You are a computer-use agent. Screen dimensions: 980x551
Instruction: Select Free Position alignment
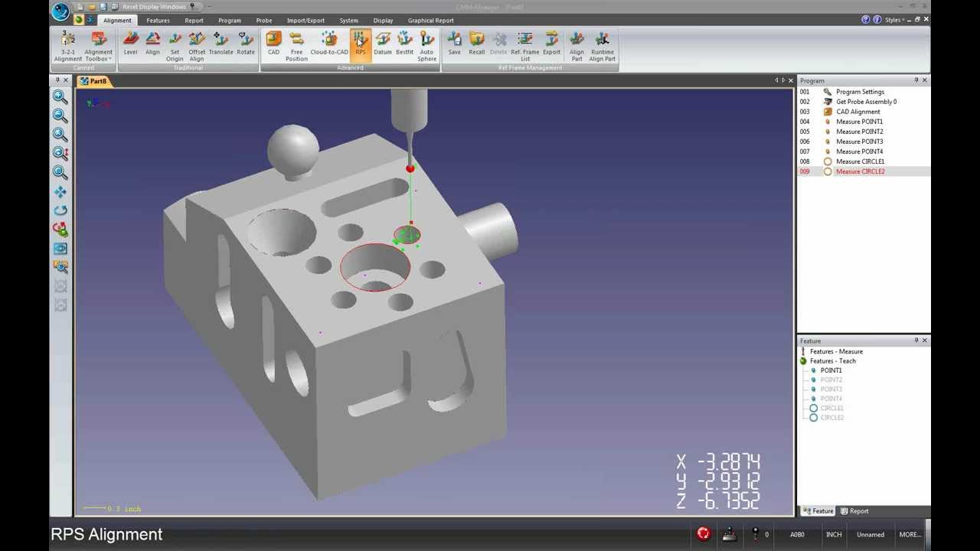[x=296, y=46]
